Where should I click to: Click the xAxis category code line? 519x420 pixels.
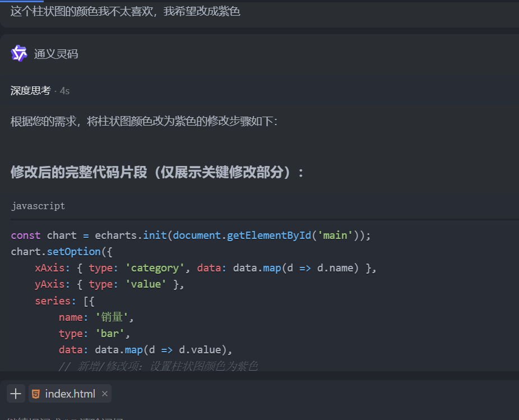tap(206, 268)
